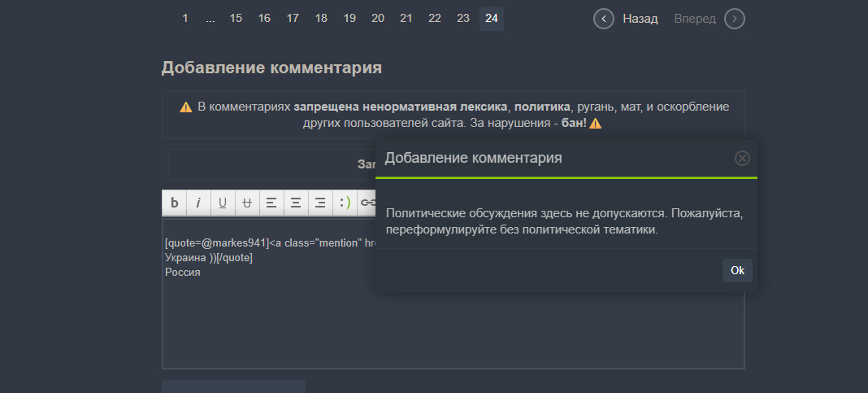Apply strikethrough formatting
Image resolution: width=868 pixels, height=393 pixels.
[x=247, y=203]
